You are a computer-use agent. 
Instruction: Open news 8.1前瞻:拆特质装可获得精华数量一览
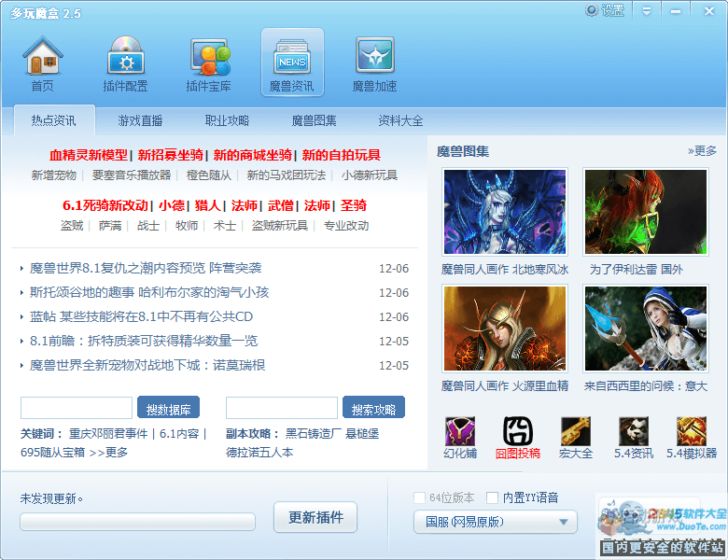(144, 341)
